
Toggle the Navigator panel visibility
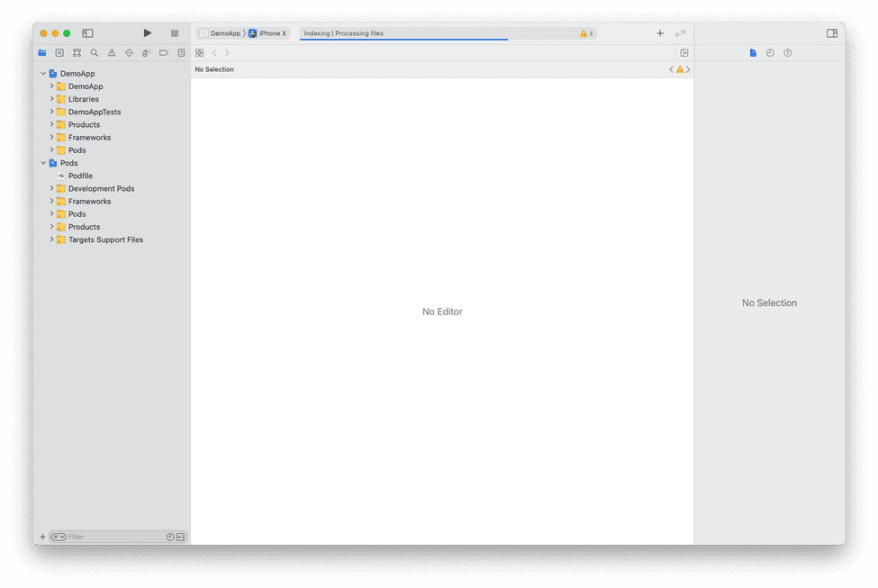click(x=87, y=32)
